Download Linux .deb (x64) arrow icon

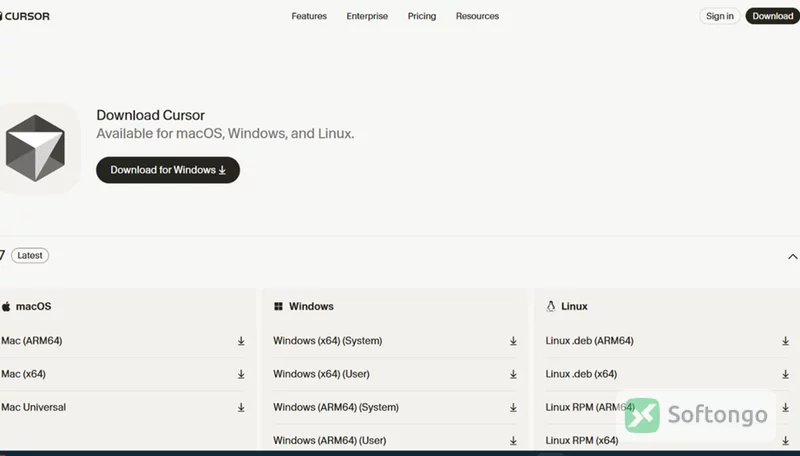[786, 374]
